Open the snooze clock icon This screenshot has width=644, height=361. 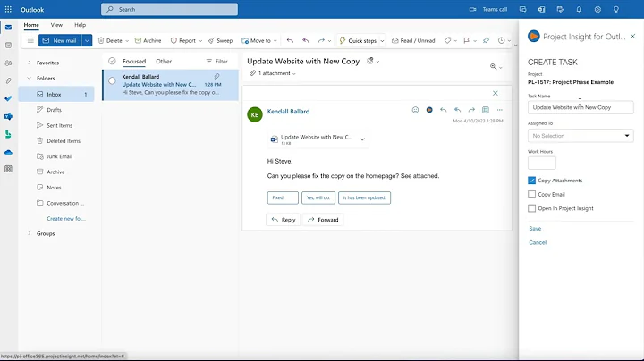[x=502, y=40]
